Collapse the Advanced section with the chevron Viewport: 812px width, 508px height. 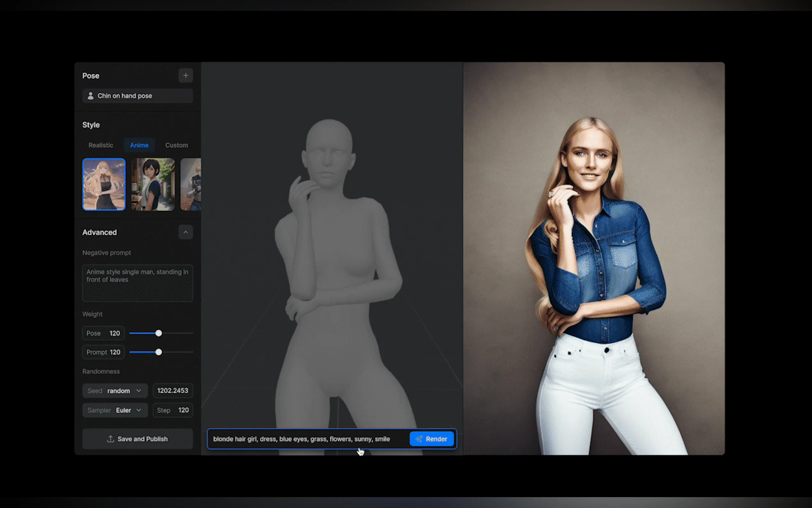[186, 232]
